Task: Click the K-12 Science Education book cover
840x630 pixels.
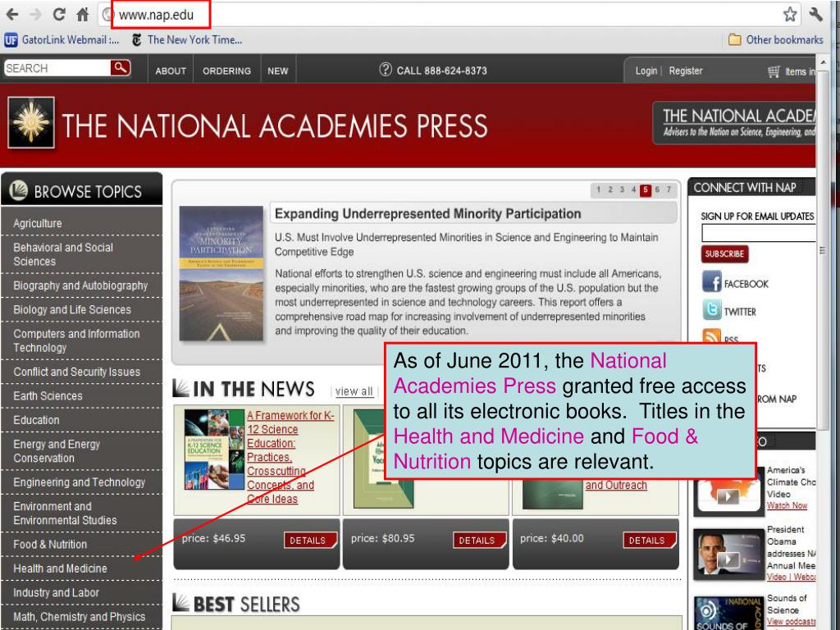Action: pyautogui.click(x=214, y=450)
